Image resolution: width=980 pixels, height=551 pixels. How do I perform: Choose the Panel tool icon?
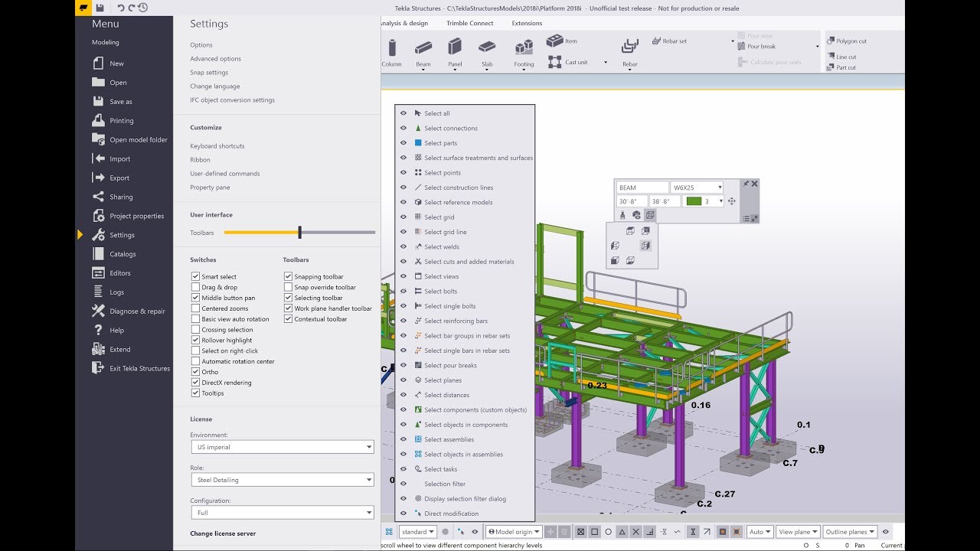pos(455,47)
